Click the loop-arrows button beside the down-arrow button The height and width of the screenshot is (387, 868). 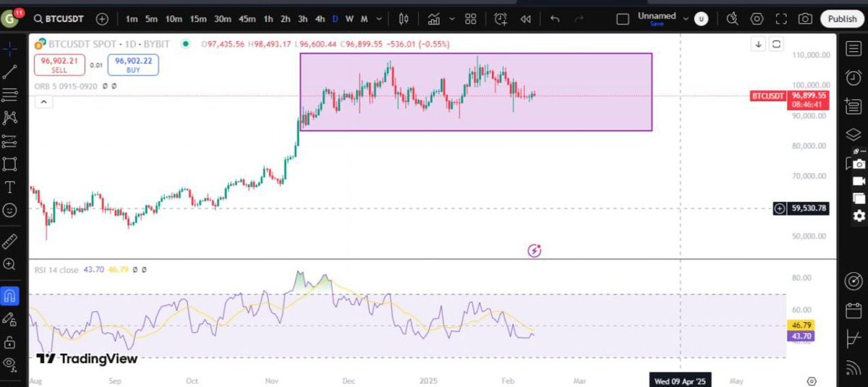click(x=777, y=45)
